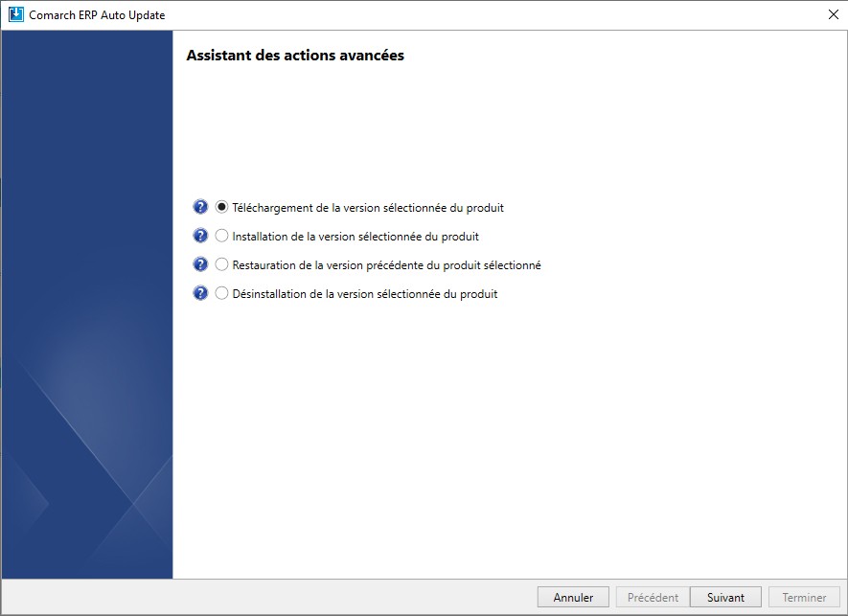The width and height of the screenshot is (848, 616).
Task: Click the Suivant button
Action: point(725,597)
